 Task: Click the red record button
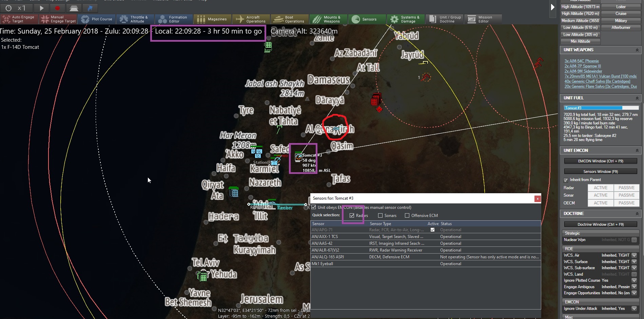pos(57,8)
